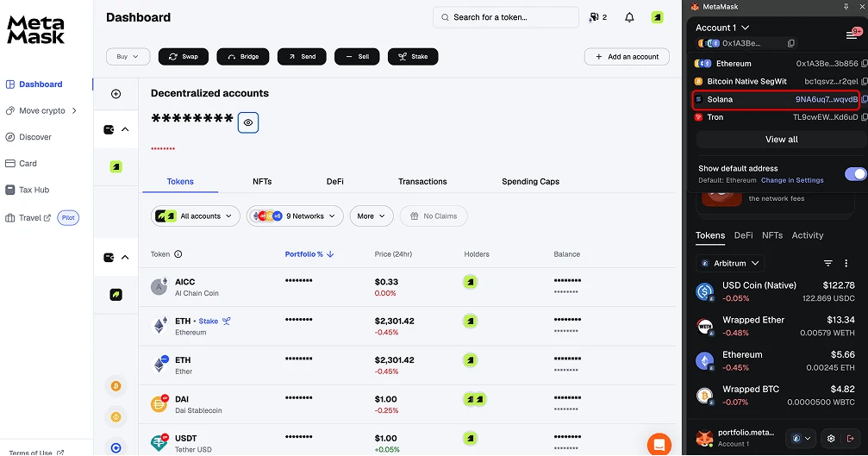Click the Wrapped BTC token icon
This screenshot has width=868, height=456.
pos(705,396)
